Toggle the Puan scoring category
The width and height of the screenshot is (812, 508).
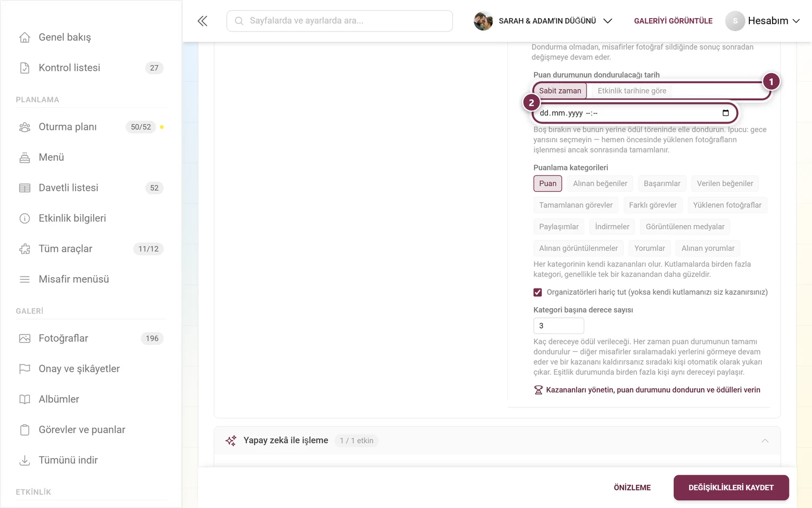coord(548,183)
